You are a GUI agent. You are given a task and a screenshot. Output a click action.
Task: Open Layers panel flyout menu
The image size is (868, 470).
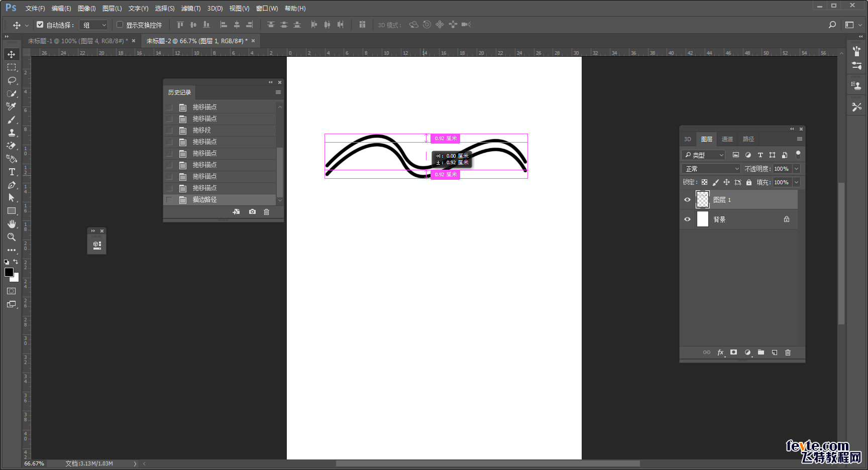point(800,139)
